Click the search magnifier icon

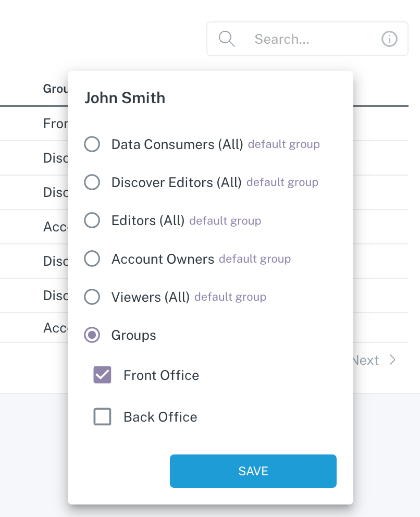pos(227,39)
